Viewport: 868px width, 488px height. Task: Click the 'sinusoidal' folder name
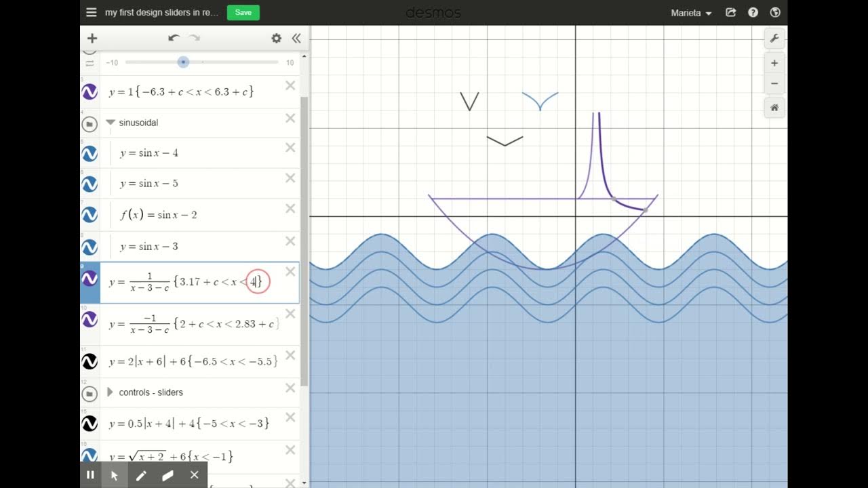[138, 123]
